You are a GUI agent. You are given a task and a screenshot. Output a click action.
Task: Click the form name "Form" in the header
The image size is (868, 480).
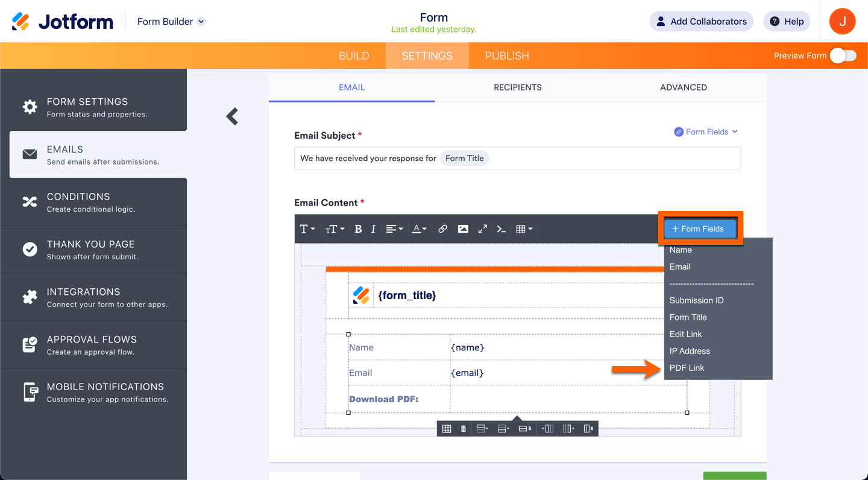coord(434,17)
